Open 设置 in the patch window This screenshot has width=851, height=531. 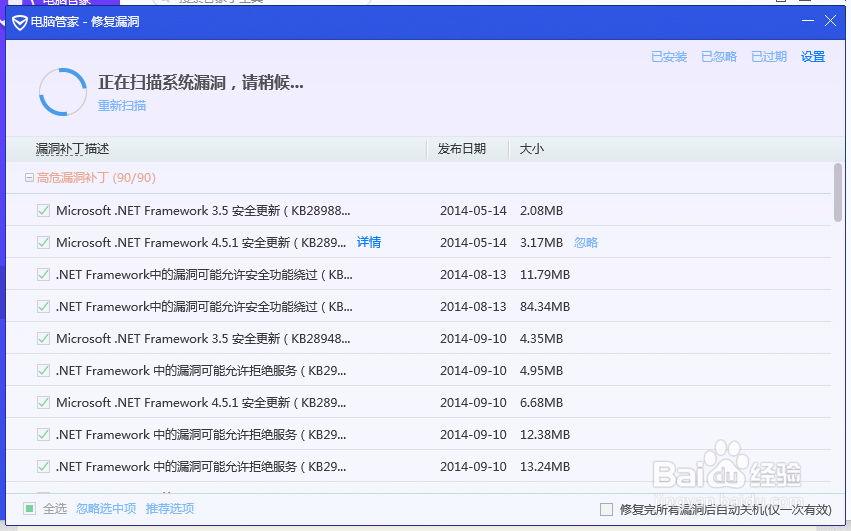(812, 56)
